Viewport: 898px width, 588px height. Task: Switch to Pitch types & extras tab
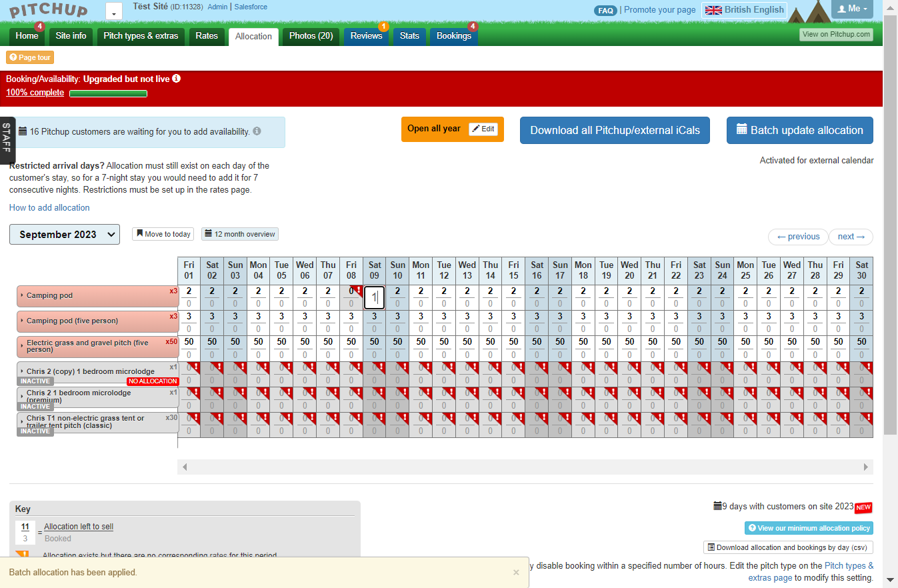click(x=141, y=36)
